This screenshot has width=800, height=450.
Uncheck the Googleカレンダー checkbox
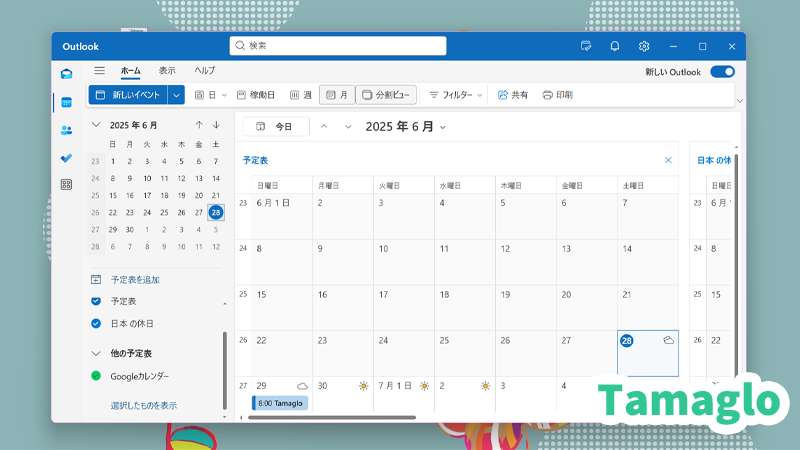tap(96, 376)
